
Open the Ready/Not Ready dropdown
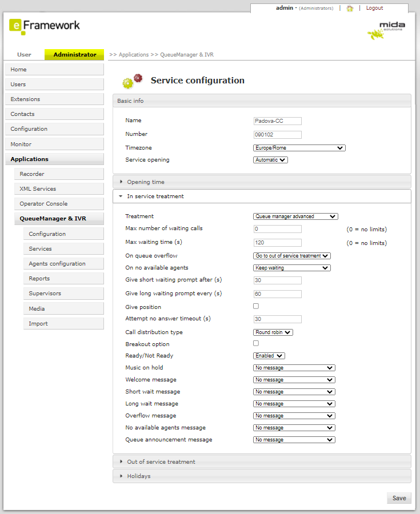[269, 356]
